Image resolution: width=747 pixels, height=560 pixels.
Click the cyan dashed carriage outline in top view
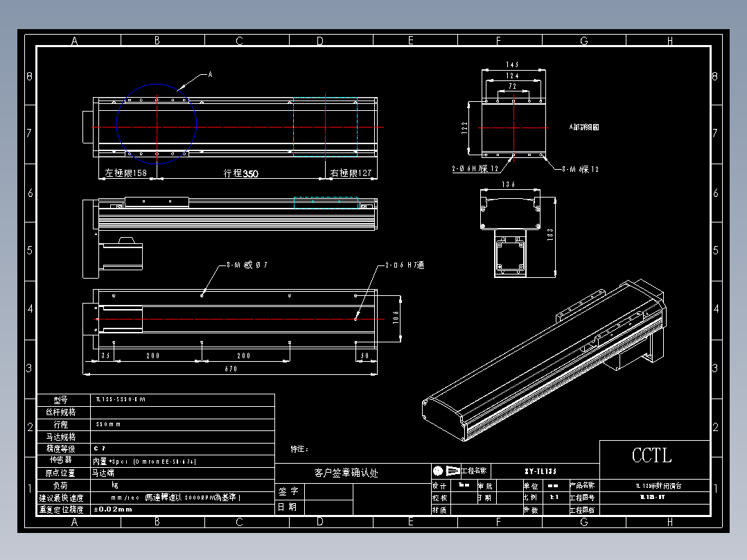click(x=326, y=127)
